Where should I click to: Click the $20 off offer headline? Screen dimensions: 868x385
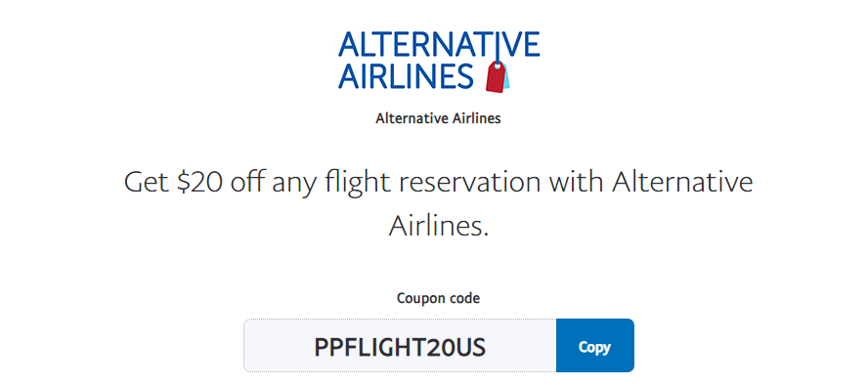pyautogui.click(x=438, y=203)
